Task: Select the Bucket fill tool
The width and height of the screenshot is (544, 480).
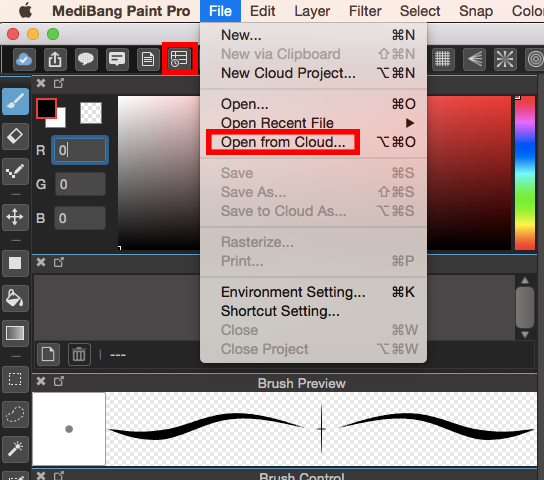Action: (x=15, y=298)
